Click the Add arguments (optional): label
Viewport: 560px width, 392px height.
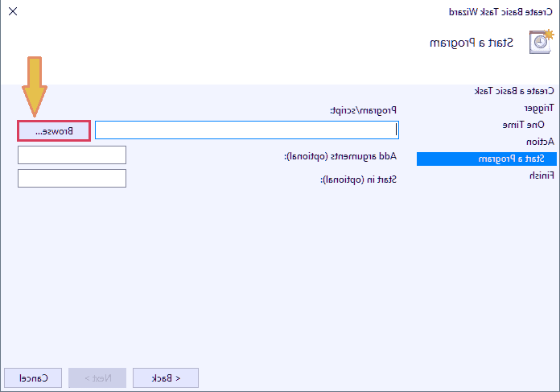(340, 156)
